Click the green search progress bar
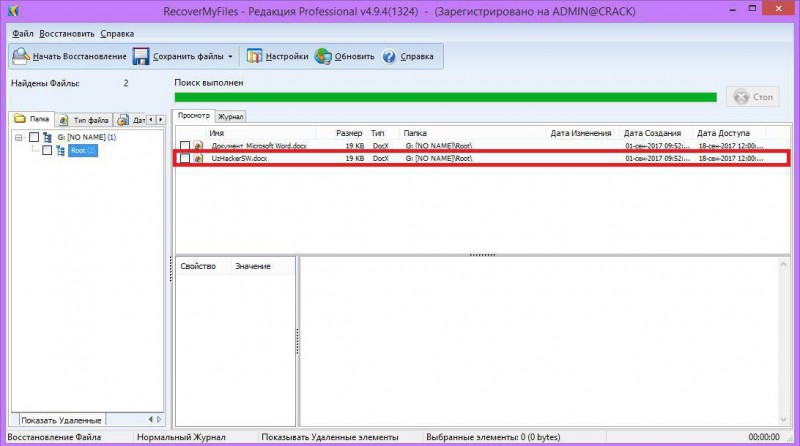800x446 pixels. (445, 97)
